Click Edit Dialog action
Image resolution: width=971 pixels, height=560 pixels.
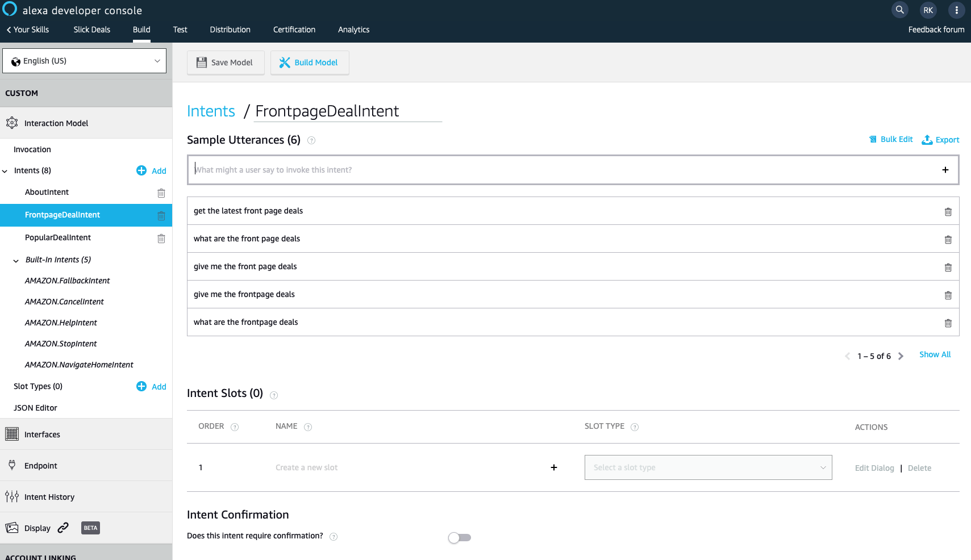pyautogui.click(x=874, y=468)
